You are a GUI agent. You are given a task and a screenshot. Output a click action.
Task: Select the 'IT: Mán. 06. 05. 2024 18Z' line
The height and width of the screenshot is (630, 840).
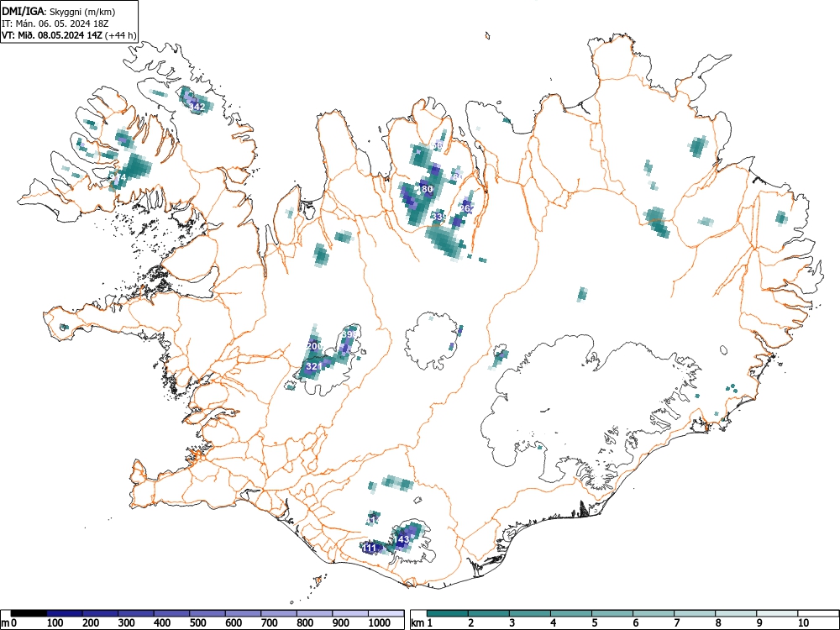(x=55, y=24)
